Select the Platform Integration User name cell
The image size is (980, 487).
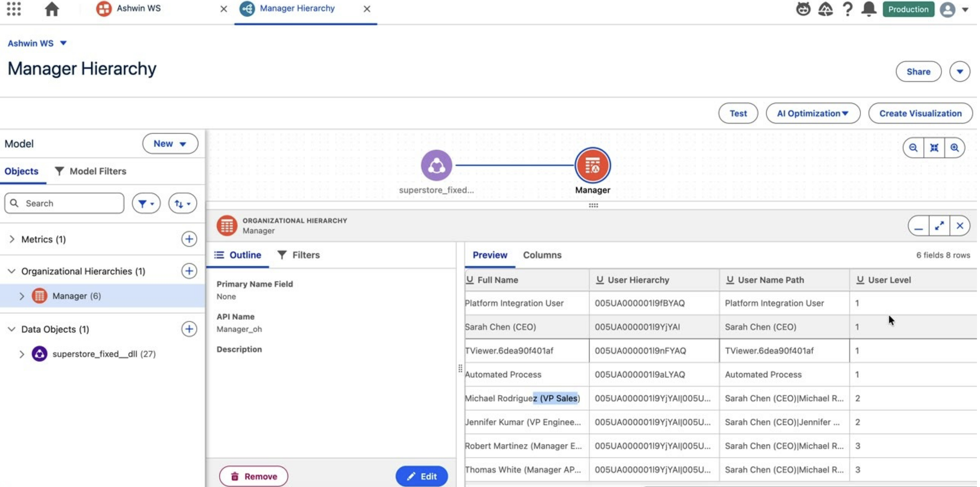point(527,303)
